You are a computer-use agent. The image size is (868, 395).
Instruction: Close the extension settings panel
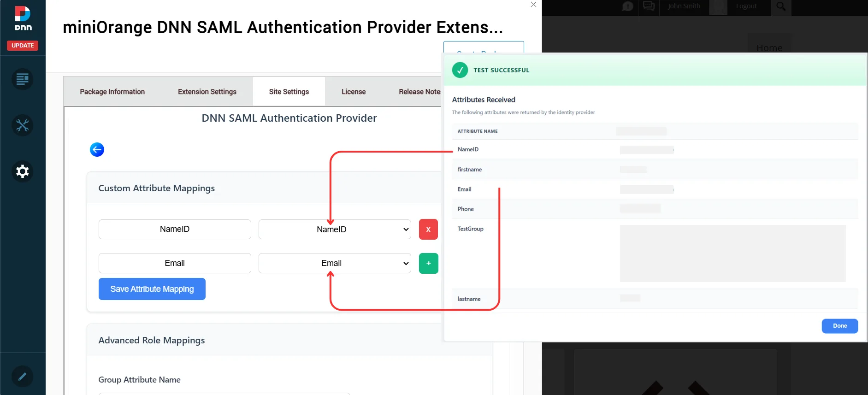coord(533,5)
